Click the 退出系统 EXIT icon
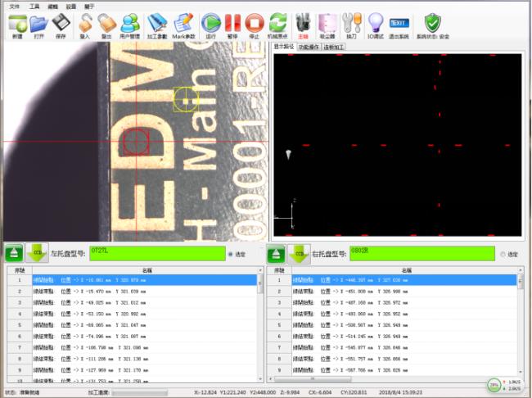Screen dimensions: 532x398 coord(399,25)
